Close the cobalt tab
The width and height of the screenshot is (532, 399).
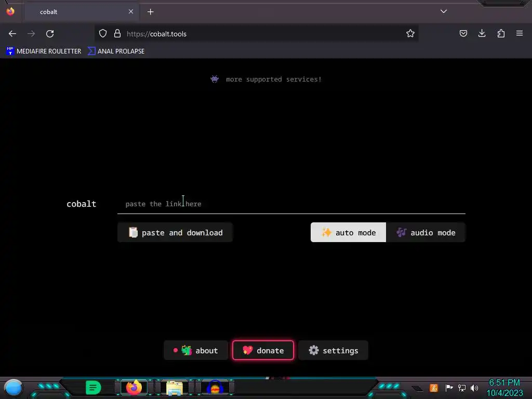coord(131,11)
